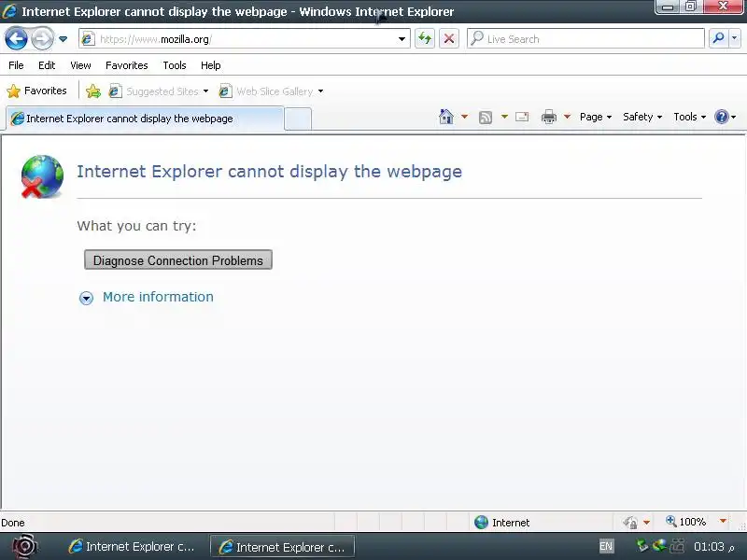Open the command bar Tools dropdown
Screen dimensions: 747x560
(689, 117)
